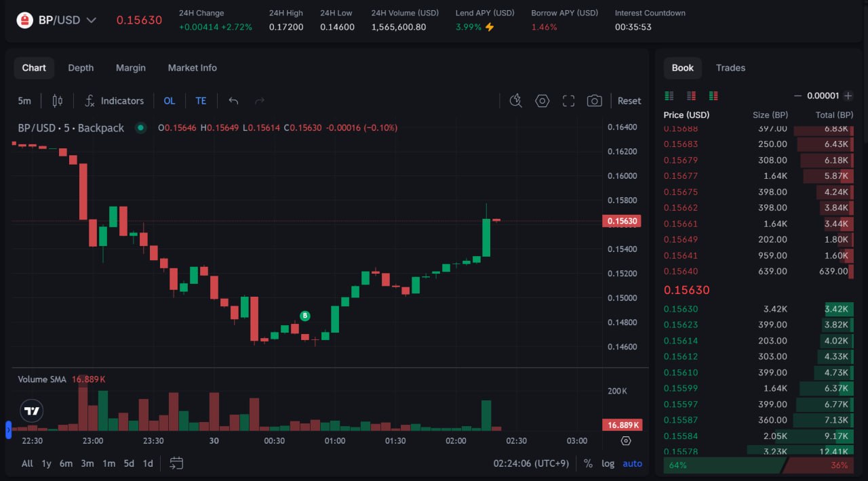The image size is (868, 481).
Task: Switch to the Depth tab
Action: (81, 68)
